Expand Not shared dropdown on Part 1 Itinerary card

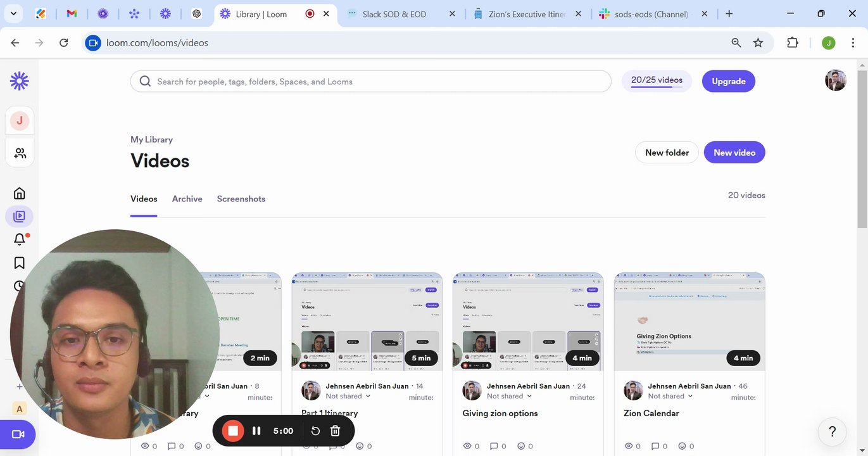(348, 396)
